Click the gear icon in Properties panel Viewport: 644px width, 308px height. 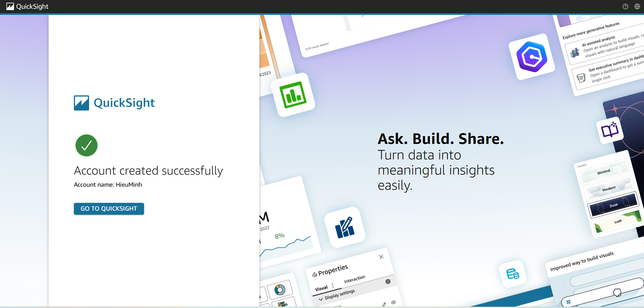[x=388, y=281]
